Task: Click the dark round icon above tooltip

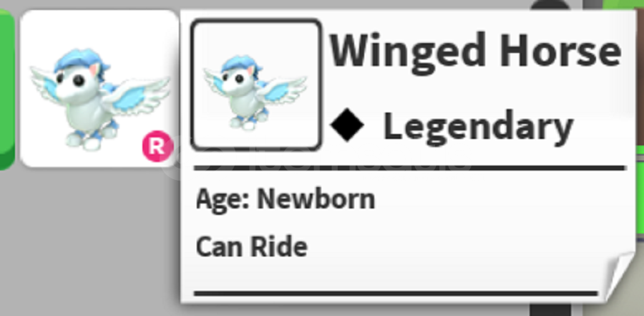Action: 550,6
